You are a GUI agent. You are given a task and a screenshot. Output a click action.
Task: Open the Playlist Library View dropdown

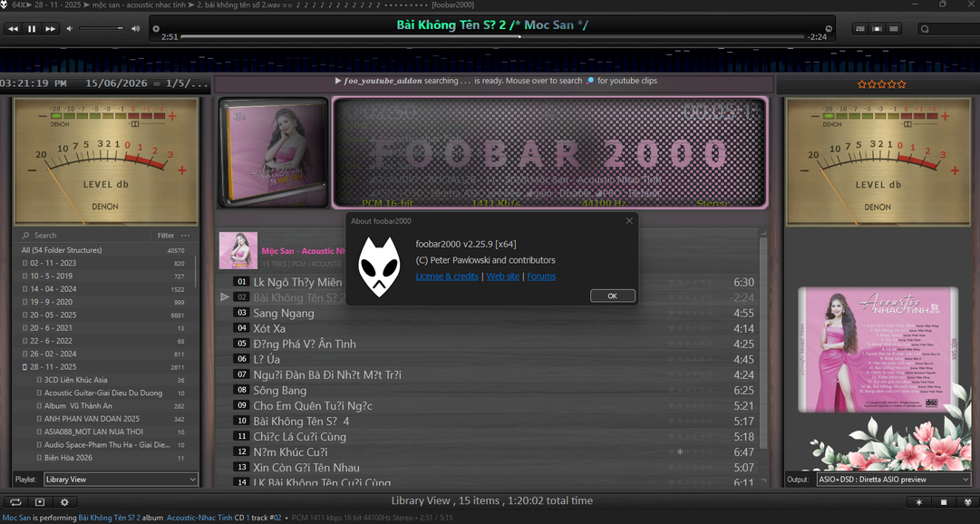point(121,480)
